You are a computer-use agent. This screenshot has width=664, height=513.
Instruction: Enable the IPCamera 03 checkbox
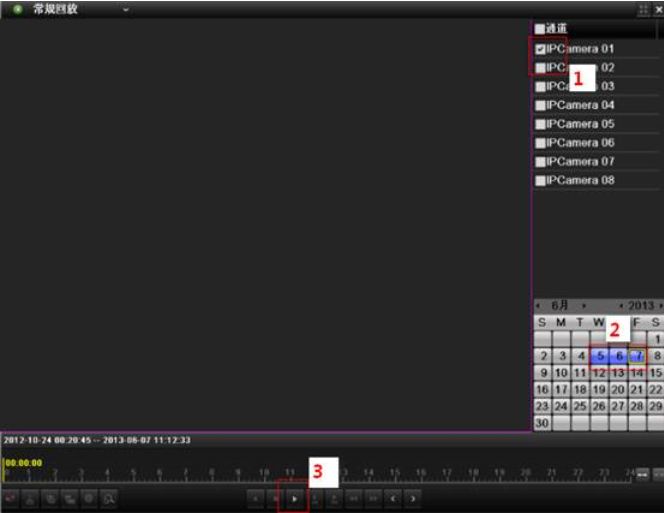pos(540,87)
